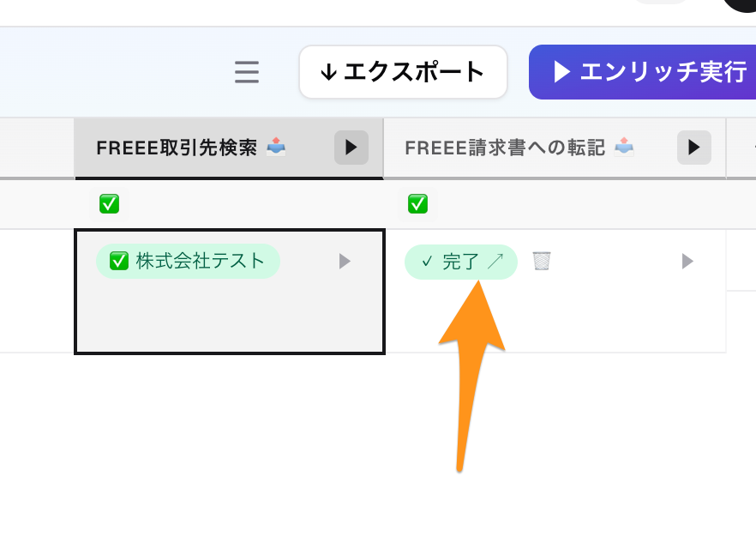
Task: Delete the 完了 result via the trash icon
Action: pos(541,261)
